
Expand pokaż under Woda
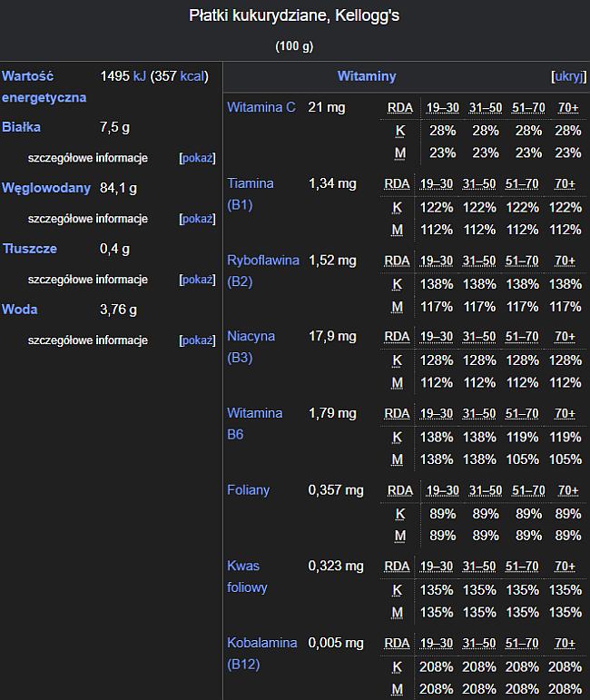click(197, 340)
